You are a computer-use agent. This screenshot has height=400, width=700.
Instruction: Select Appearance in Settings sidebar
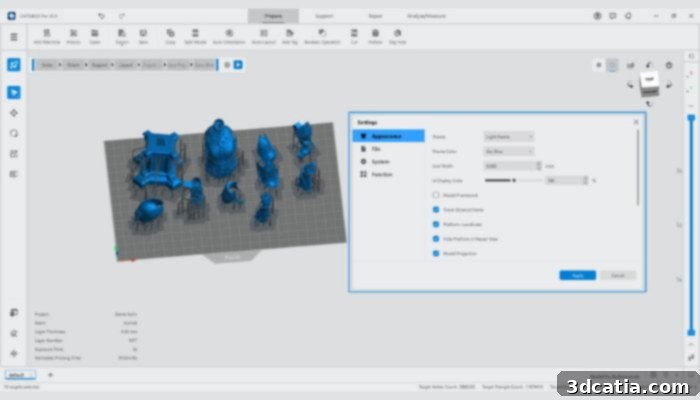pyautogui.click(x=388, y=136)
